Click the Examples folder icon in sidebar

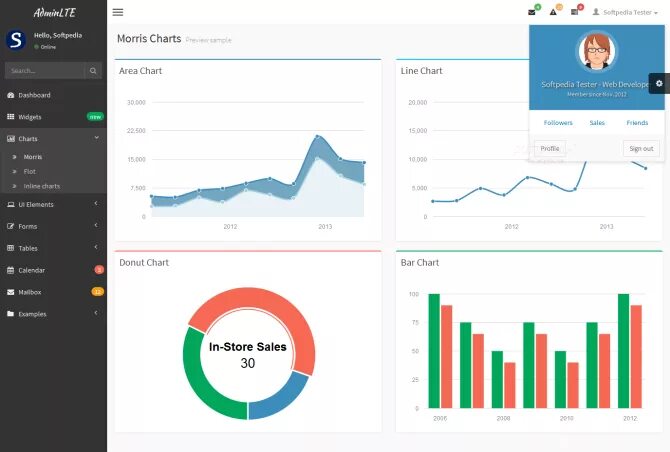(x=11, y=314)
